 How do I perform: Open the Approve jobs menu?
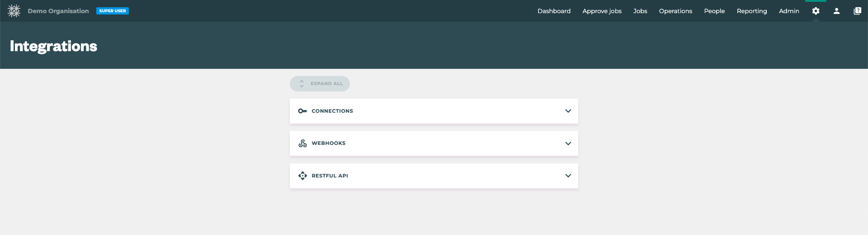[x=602, y=11]
